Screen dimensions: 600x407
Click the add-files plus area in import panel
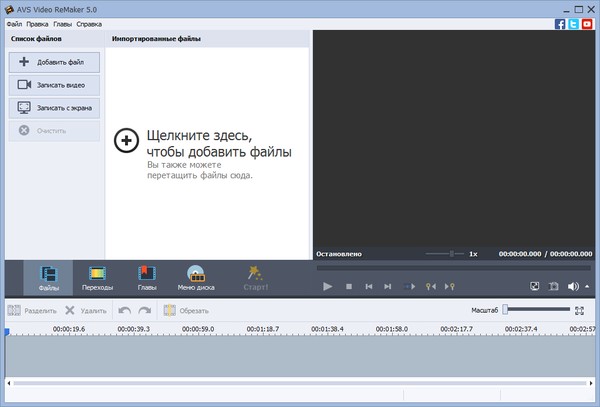click(127, 140)
